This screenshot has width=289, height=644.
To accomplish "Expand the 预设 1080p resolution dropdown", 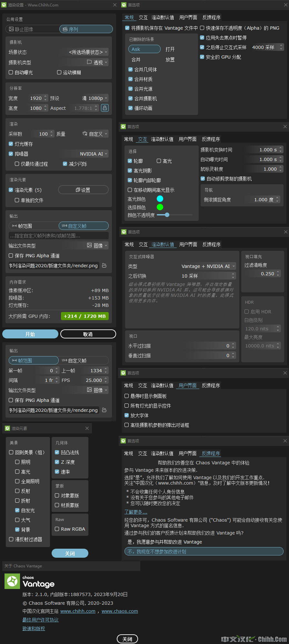I will [95, 98].
